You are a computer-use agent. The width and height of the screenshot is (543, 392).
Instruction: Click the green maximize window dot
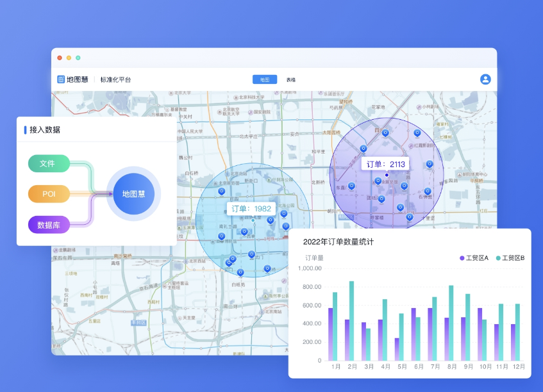78,58
